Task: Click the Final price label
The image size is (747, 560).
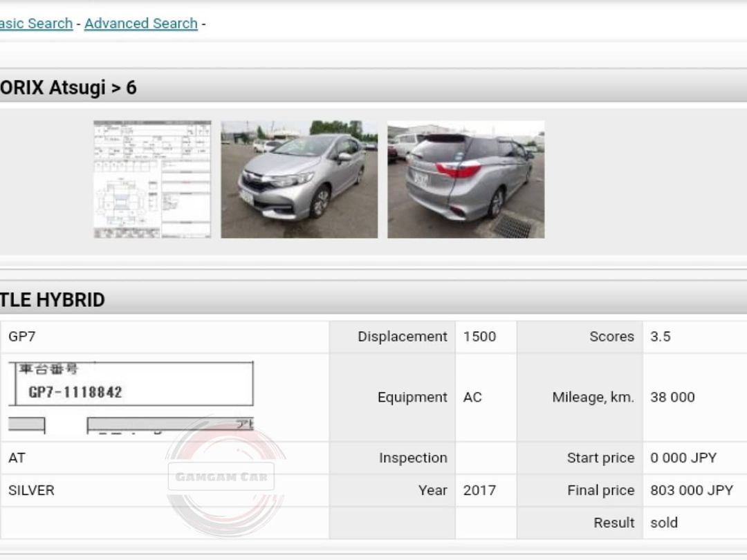Action: tap(601, 490)
